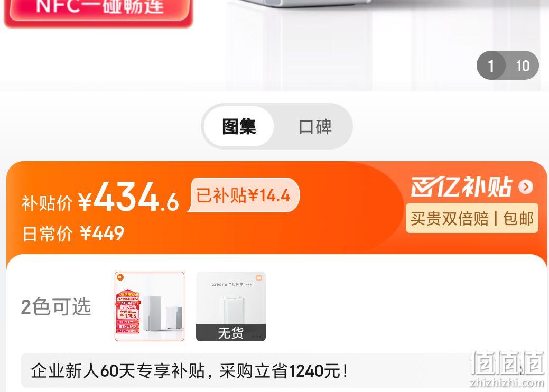Tap the NFC一碰畅连 red badge
Viewport: 549px width, 392px height.
pyautogui.click(x=98, y=11)
